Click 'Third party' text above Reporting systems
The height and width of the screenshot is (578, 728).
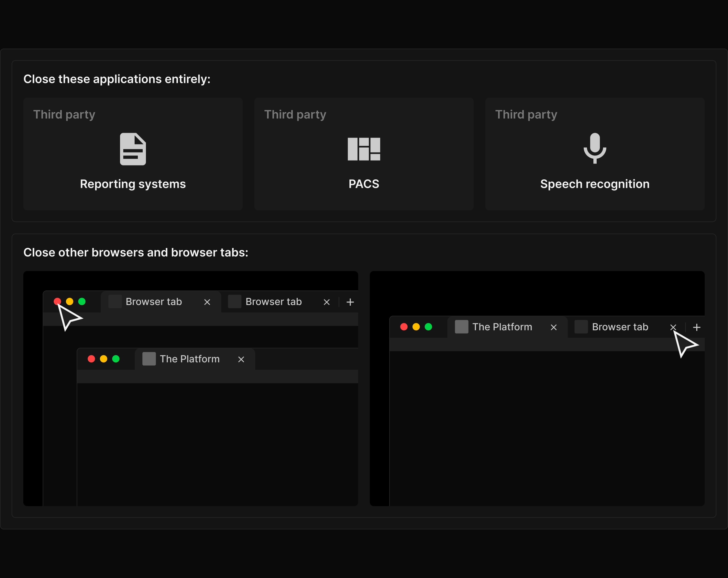click(64, 115)
